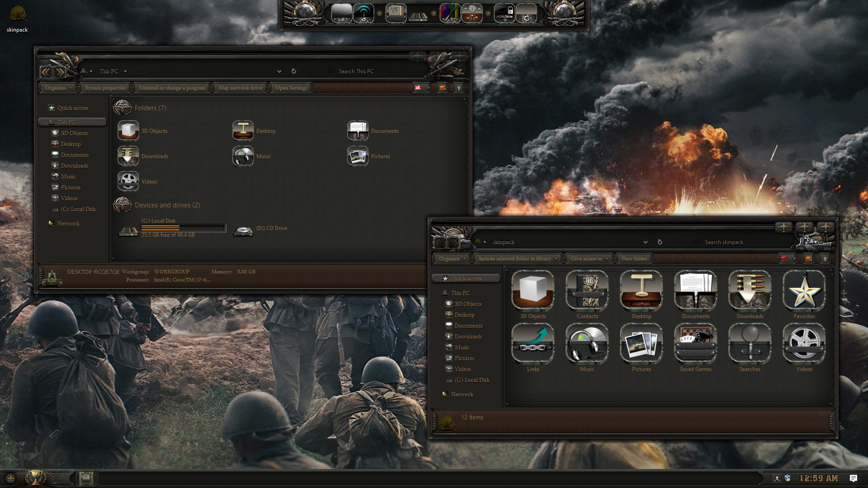Click the (C:) Local Disk usage bar
Viewport: 868px width, 488px height.
pos(183,228)
